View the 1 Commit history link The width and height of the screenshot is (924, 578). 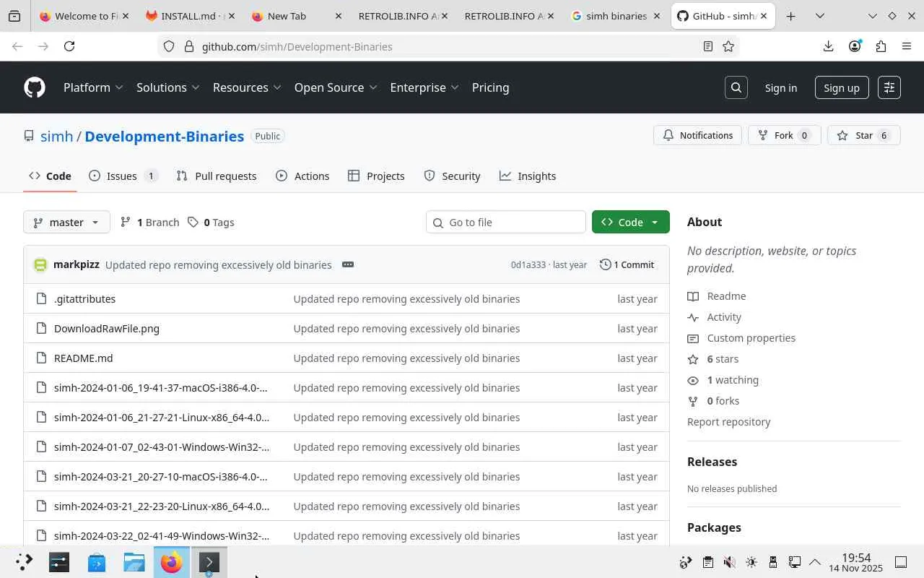(x=627, y=264)
